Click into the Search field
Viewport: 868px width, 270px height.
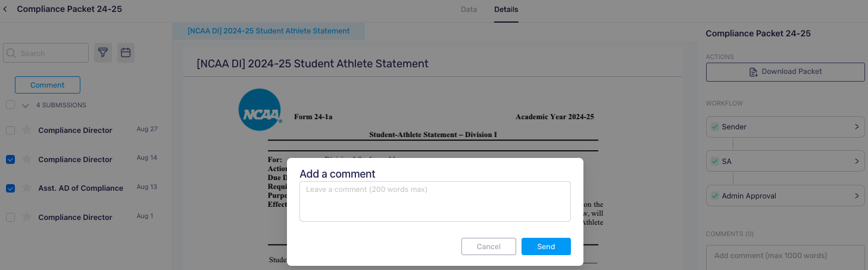point(46,53)
